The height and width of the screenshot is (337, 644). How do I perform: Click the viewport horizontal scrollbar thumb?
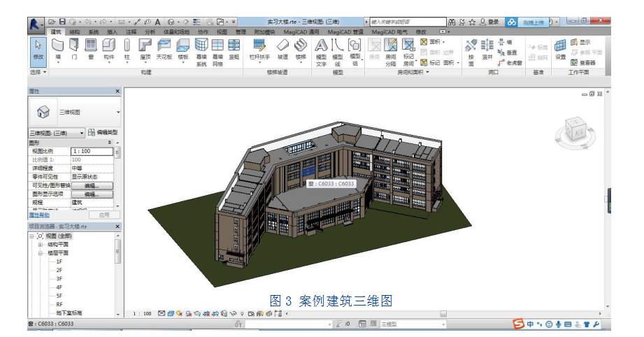pos(443,314)
